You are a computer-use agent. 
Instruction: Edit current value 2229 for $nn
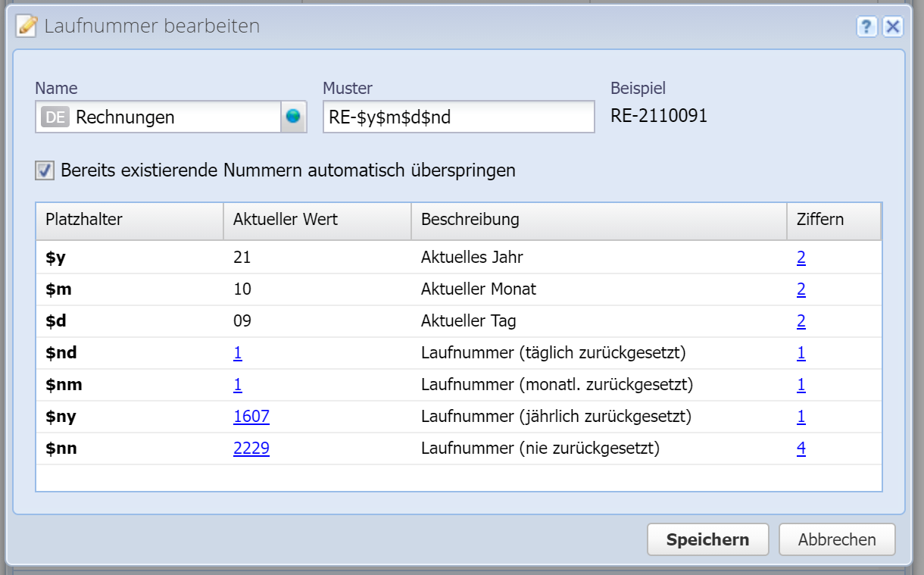pyautogui.click(x=251, y=448)
